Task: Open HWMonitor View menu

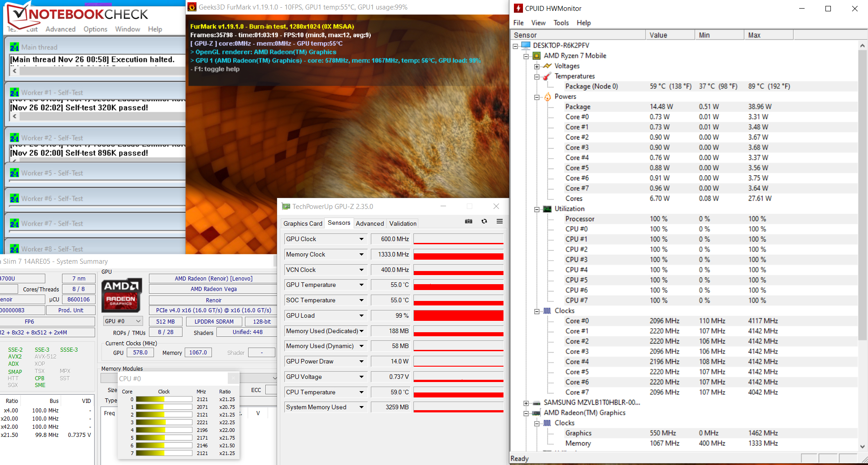Action: [538, 23]
